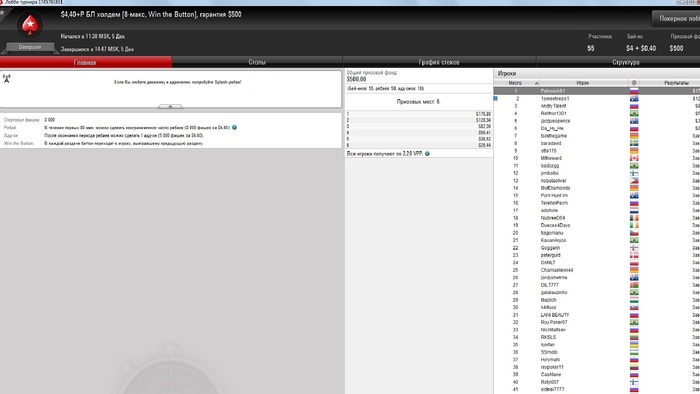Click the first place prize $175.00 row

418,114
